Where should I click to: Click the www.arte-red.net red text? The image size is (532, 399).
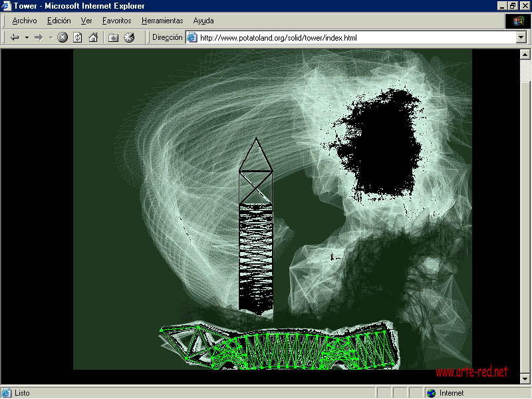tap(471, 372)
